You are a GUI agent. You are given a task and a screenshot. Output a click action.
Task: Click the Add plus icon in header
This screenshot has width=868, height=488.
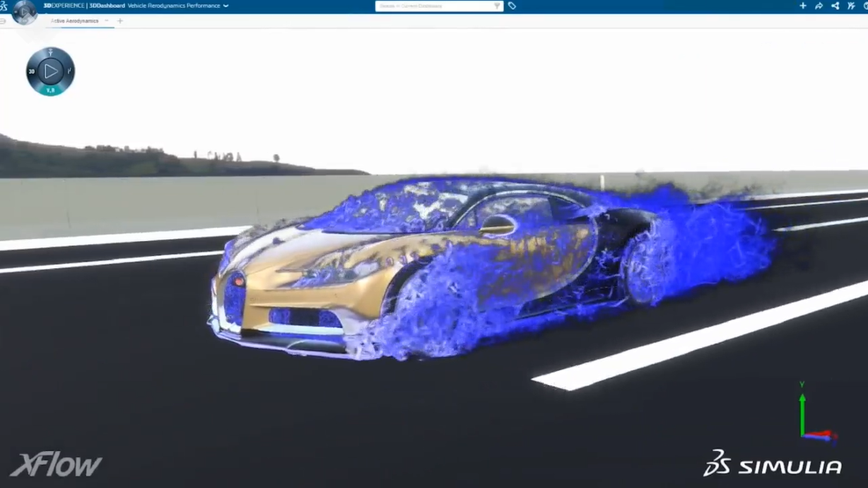pos(802,5)
